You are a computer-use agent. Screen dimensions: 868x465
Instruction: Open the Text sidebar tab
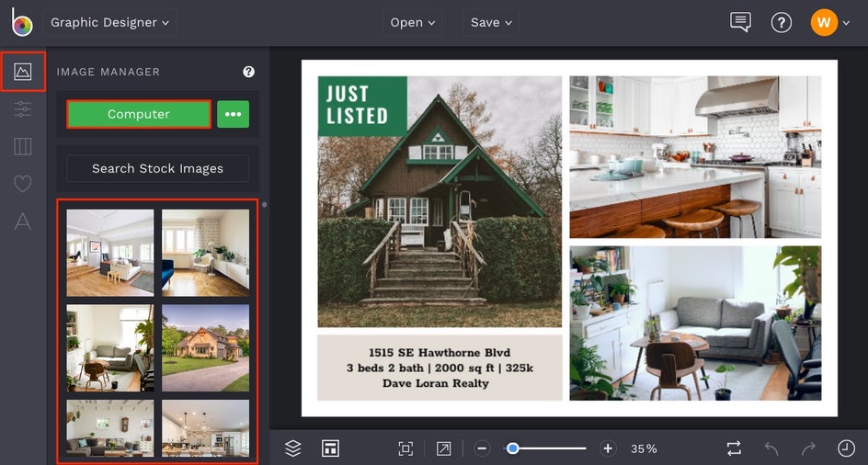[x=23, y=221]
